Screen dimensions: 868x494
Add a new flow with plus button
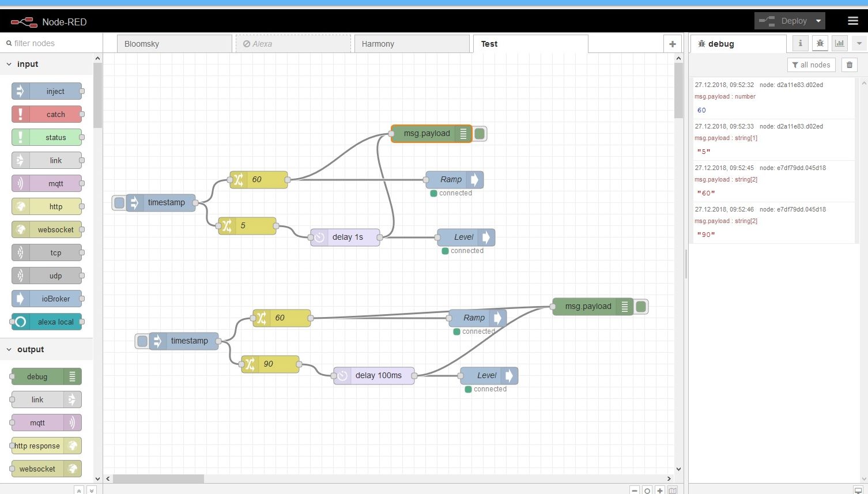click(x=672, y=44)
